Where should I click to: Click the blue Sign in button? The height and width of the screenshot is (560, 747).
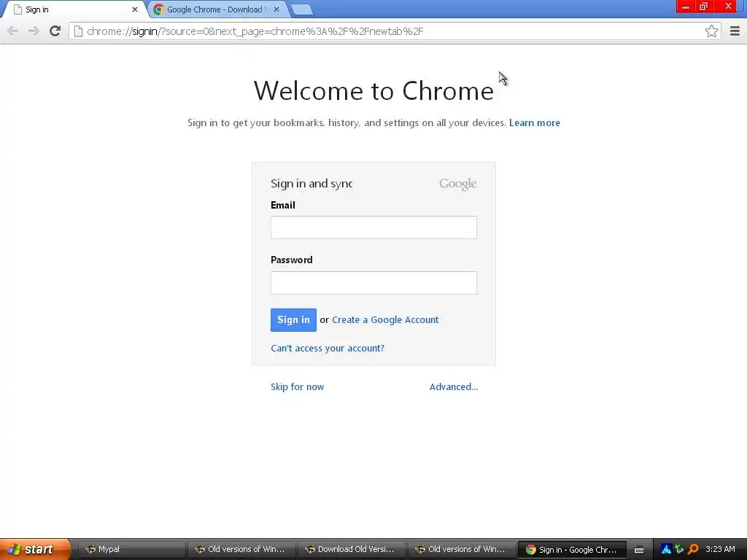(293, 320)
